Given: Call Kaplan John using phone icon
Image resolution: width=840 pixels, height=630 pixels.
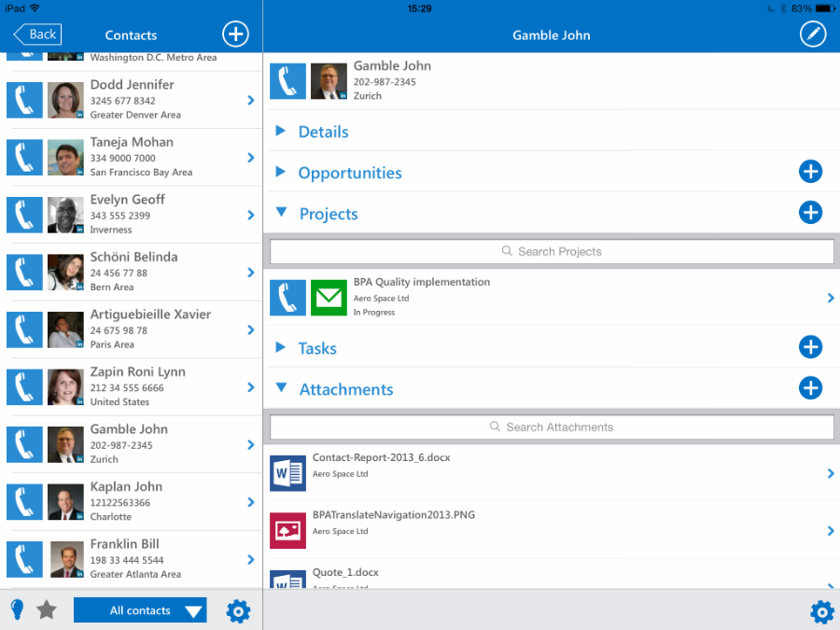Looking at the screenshot, I should pos(24,501).
